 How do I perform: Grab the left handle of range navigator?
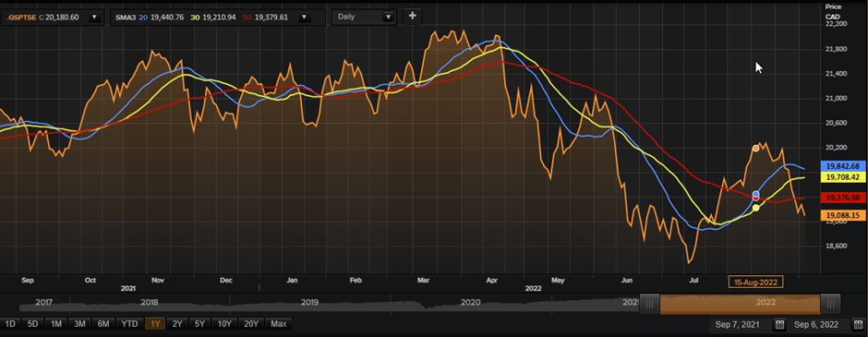650,303
